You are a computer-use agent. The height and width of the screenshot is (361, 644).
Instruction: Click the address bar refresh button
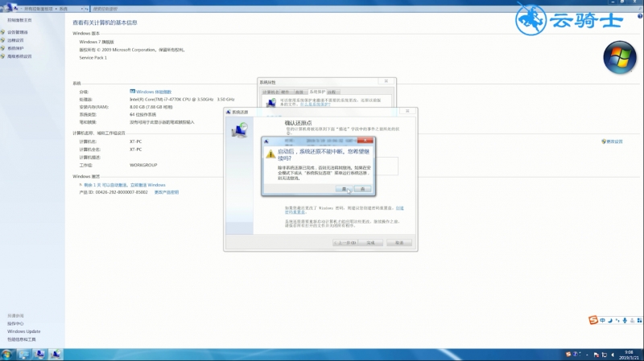tap(87, 9)
